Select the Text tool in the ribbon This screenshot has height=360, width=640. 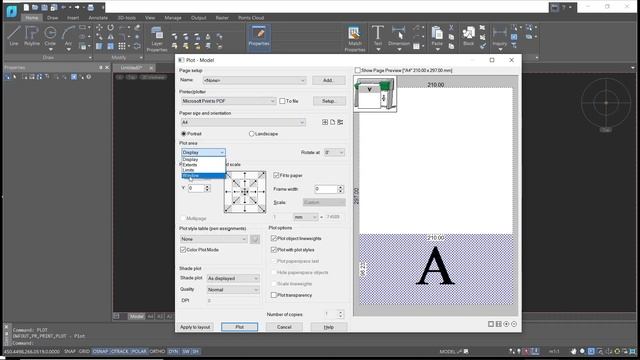[378, 36]
